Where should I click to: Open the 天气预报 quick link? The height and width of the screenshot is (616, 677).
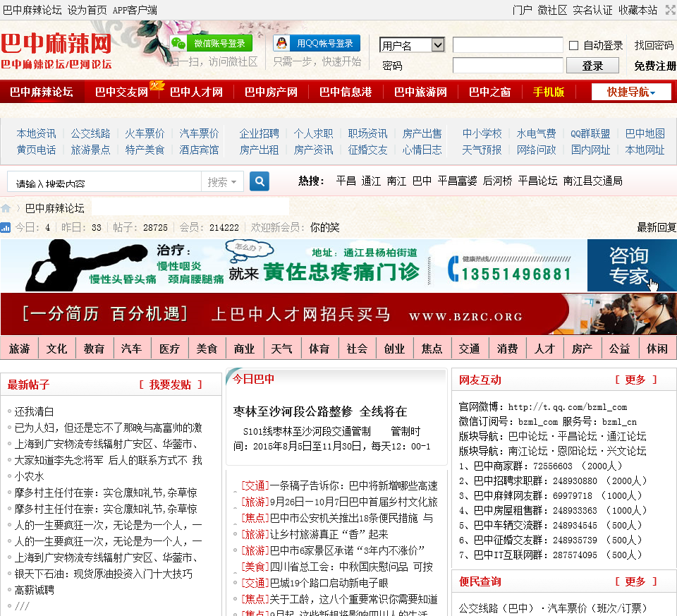click(482, 150)
